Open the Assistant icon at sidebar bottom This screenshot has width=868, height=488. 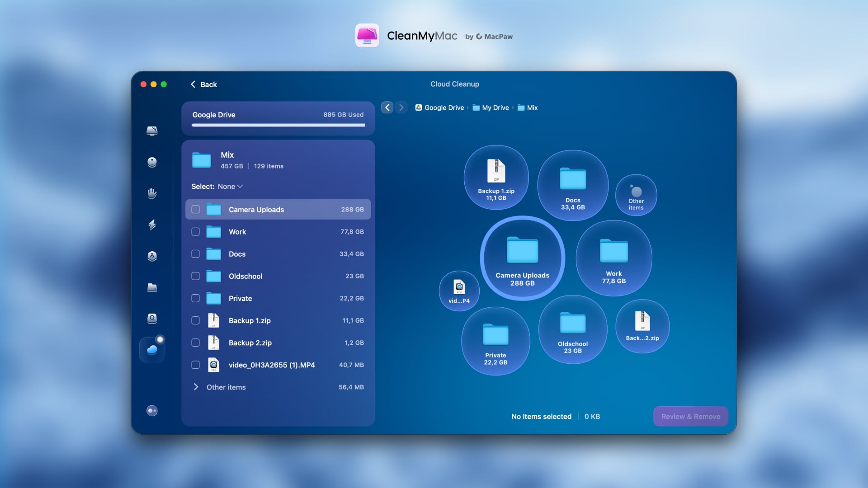coord(152,411)
